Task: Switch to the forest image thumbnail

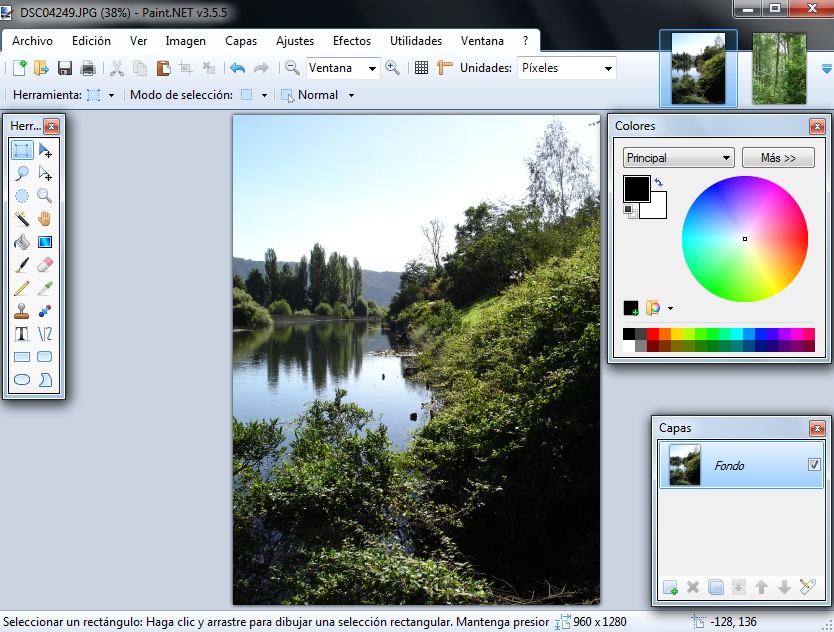Action: (x=779, y=68)
